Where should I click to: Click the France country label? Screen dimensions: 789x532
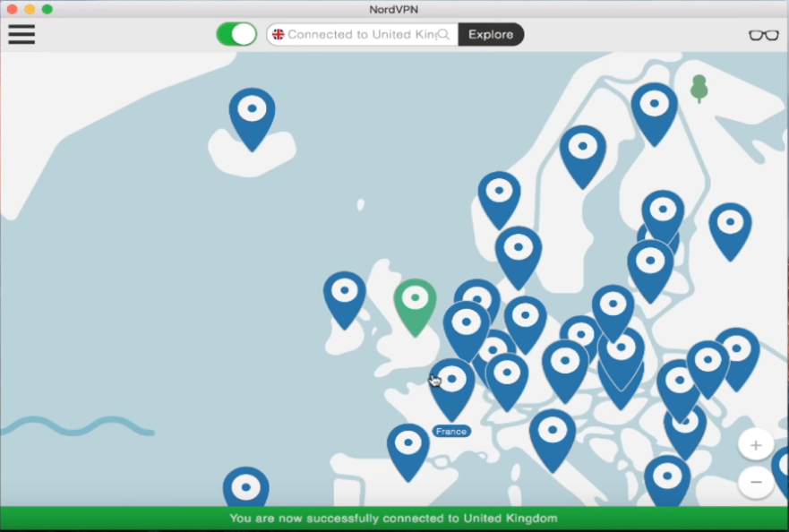click(x=451, y=432)
